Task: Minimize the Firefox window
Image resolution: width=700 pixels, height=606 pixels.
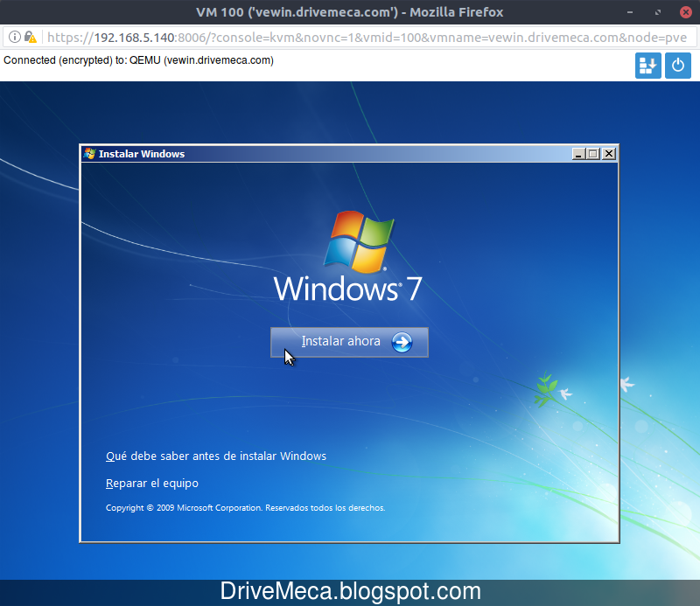Action: [x=630, y=12]
